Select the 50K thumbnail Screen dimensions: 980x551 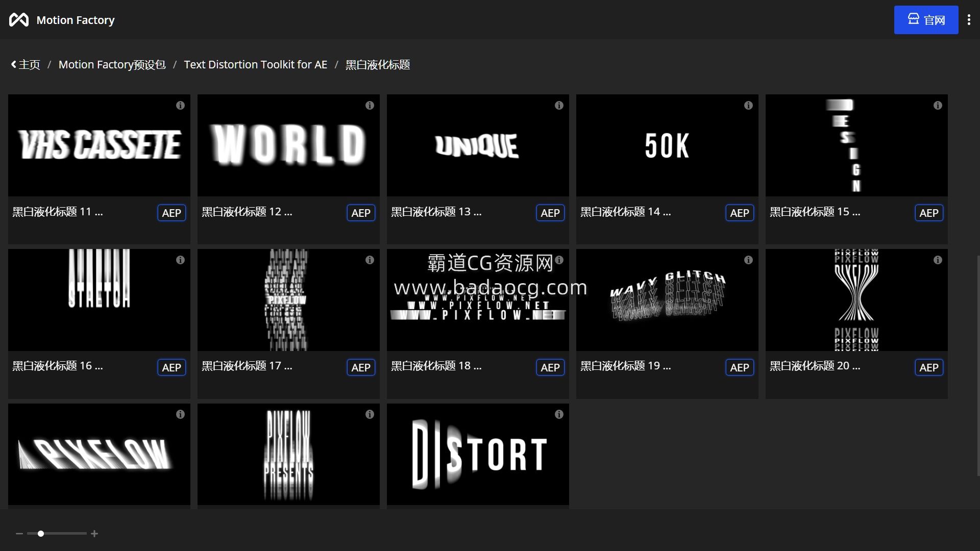coord(667,145)
